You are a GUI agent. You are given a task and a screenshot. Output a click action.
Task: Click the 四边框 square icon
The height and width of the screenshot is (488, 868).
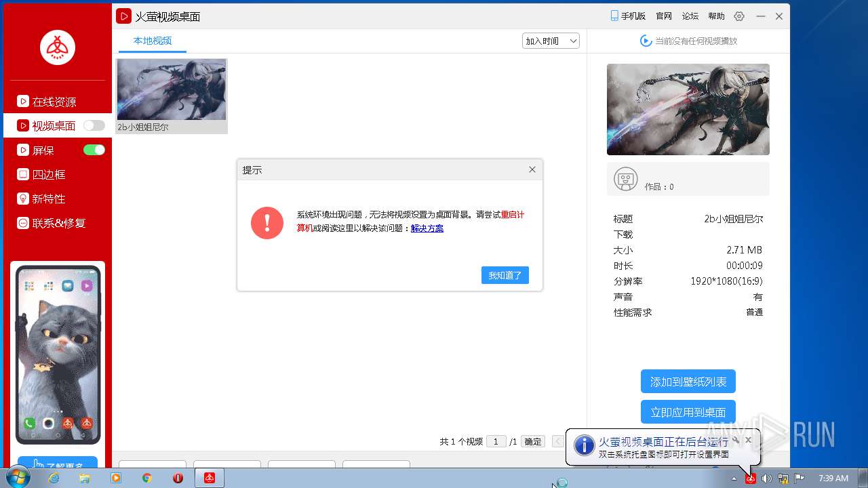(23, 174)
